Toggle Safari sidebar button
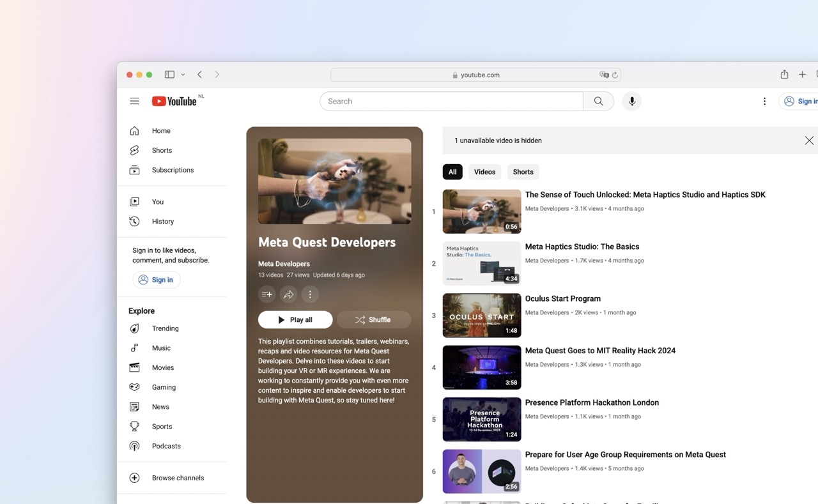Screen dimensions: 818x504 (x=169, y=75)
